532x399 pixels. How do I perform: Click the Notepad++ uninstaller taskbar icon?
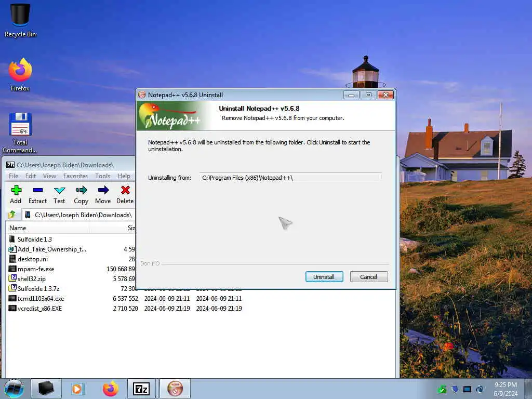point(175,389)
